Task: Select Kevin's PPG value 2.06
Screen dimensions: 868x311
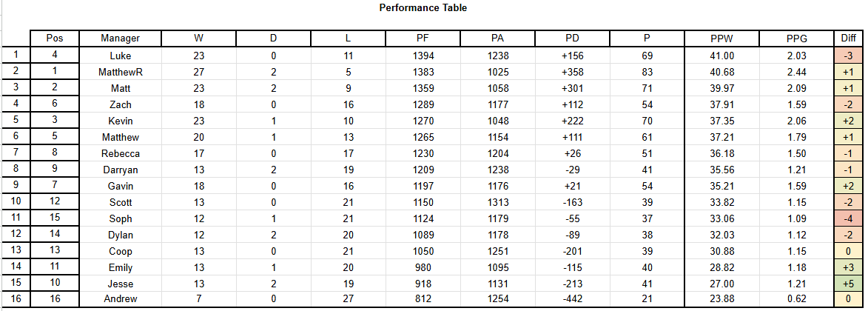Action: tap(796, 121)
